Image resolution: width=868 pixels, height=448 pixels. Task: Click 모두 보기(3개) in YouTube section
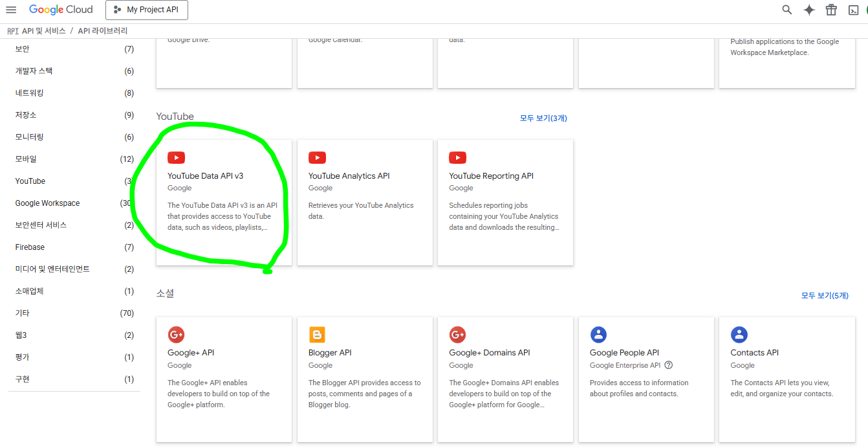(x=543, y=118)
